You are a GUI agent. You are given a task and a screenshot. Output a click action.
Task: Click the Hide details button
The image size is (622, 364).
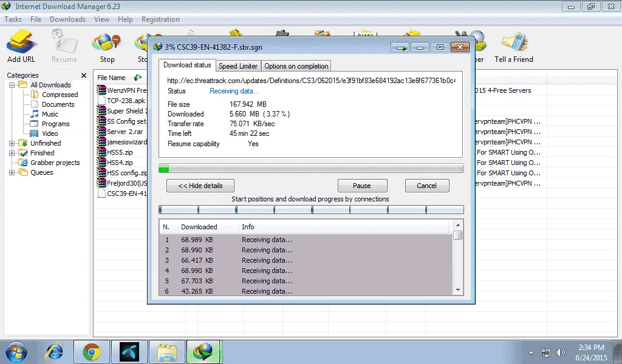pos(200,186)
